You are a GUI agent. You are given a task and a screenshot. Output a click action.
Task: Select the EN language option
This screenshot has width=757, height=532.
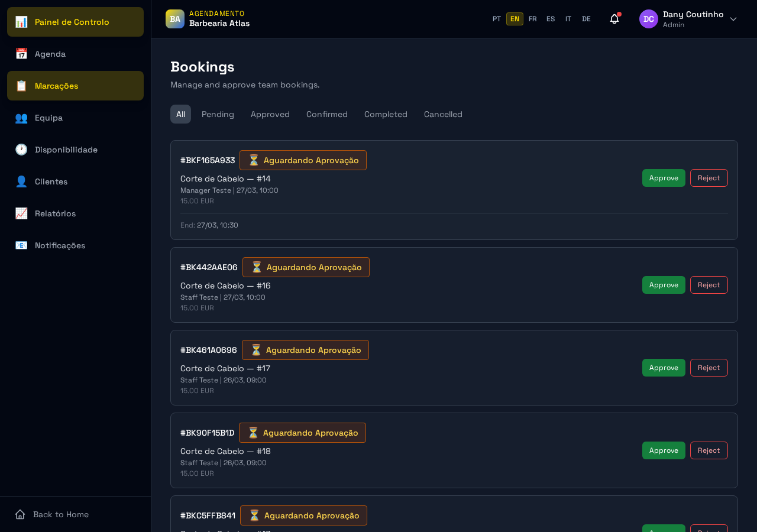[x=515, y=19]
